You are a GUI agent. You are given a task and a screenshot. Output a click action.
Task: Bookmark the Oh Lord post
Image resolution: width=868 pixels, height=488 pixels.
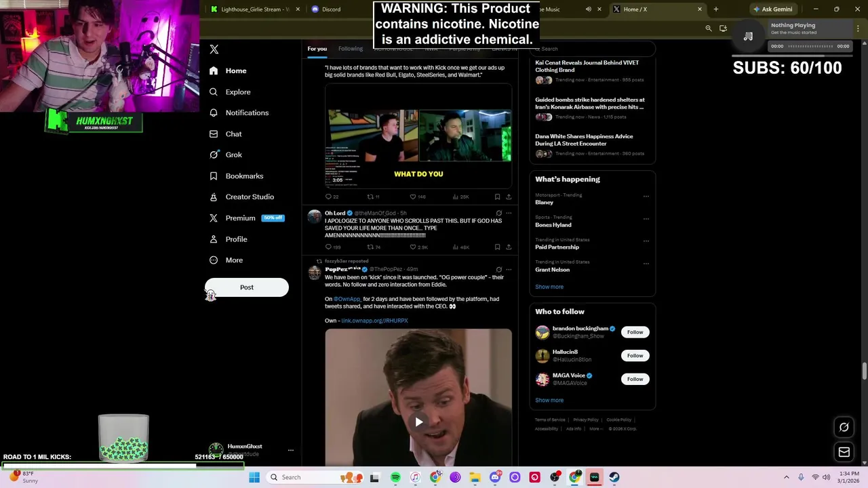pyautogui.click(x=497, y=247)
